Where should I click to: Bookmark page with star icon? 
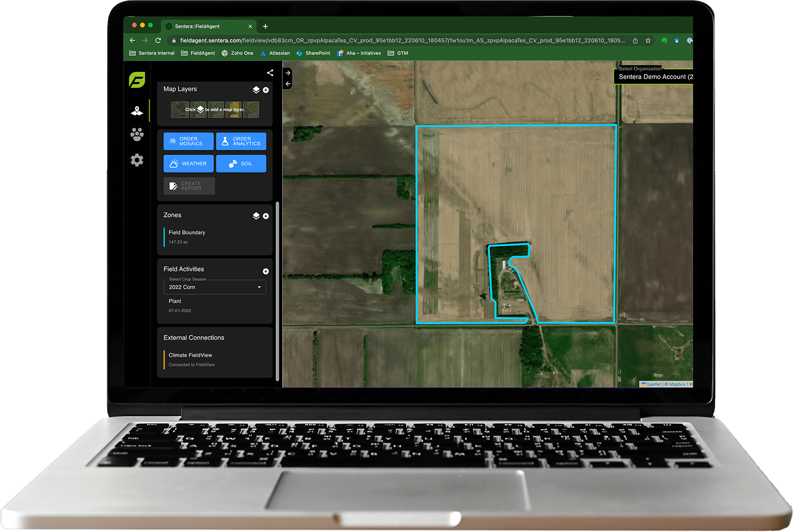pyautogui.click(x=648, y=40)
